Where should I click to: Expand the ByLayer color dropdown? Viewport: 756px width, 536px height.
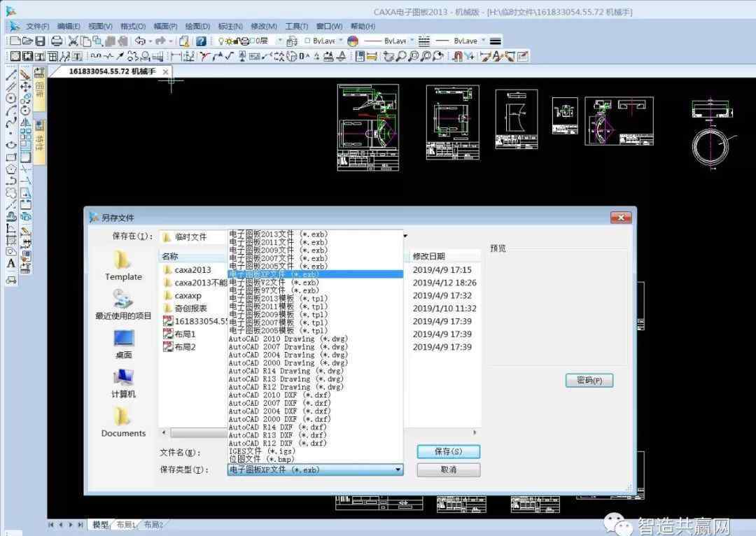(x=341, y=41)
